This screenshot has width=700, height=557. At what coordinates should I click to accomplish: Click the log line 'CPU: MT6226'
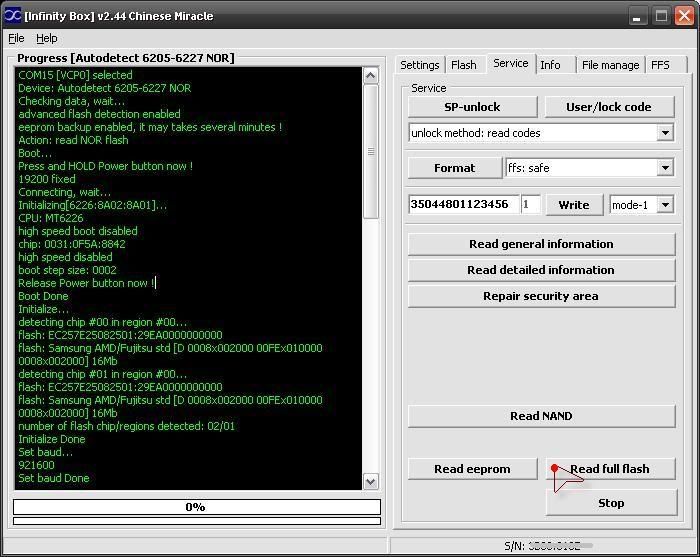click(50, 218)
